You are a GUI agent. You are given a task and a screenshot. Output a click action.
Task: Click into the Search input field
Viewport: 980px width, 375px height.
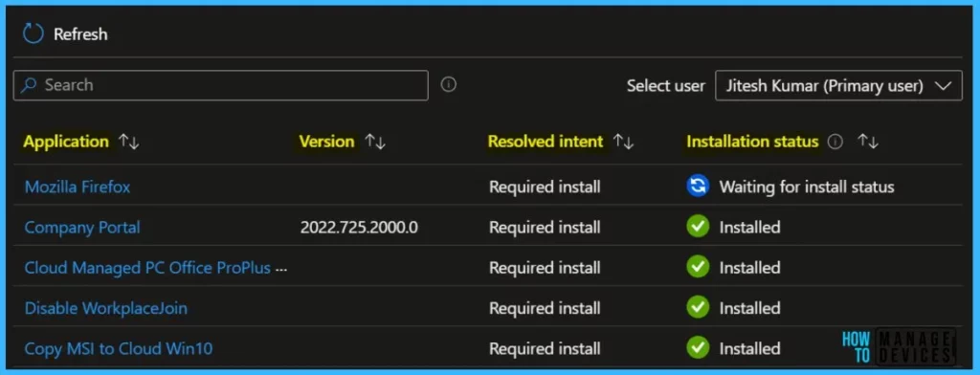click(x=221, y=85)
